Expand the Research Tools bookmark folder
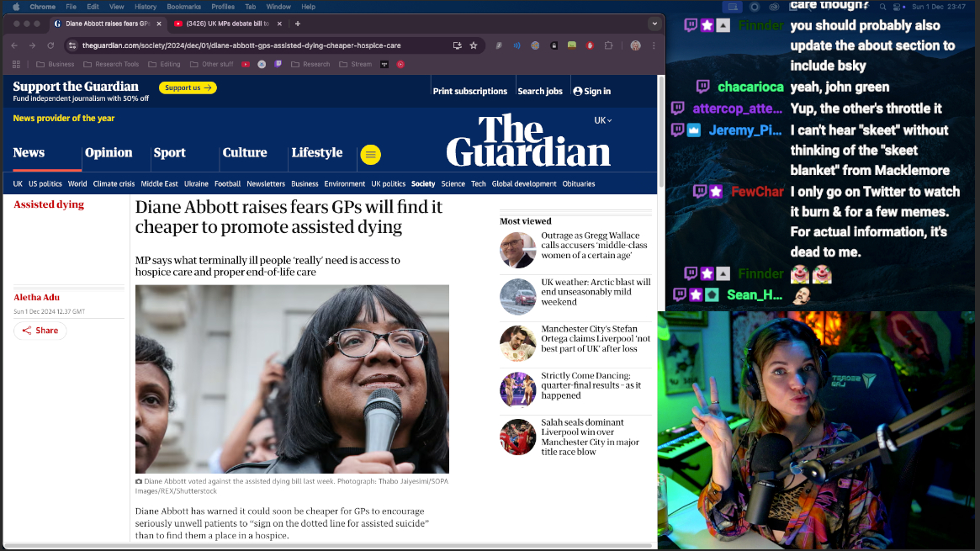This screenshot has height=551, width=980. [x=111, y=64]
